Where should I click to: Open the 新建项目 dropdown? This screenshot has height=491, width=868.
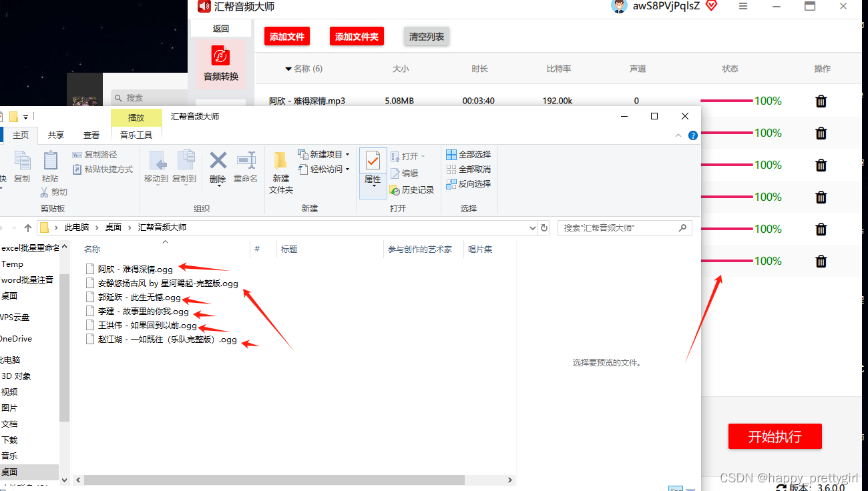coord(324,155)
